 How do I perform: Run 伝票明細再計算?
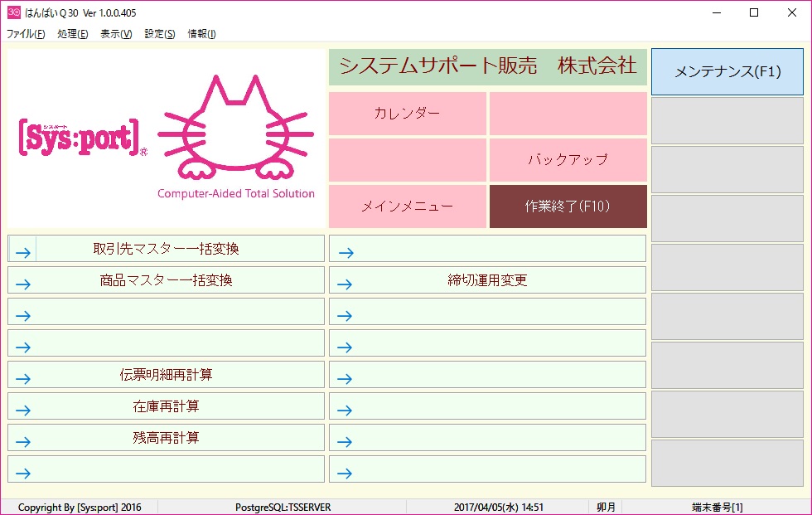point(167,375)
